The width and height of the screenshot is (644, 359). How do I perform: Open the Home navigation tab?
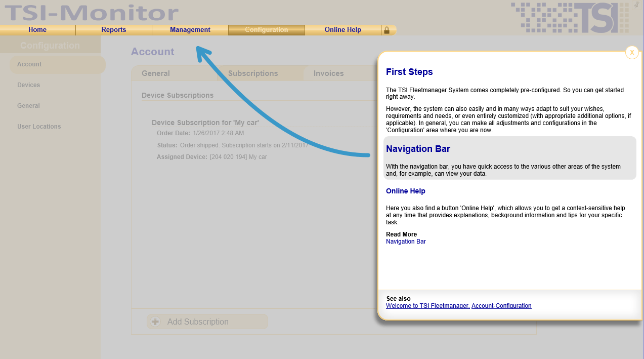37,30
